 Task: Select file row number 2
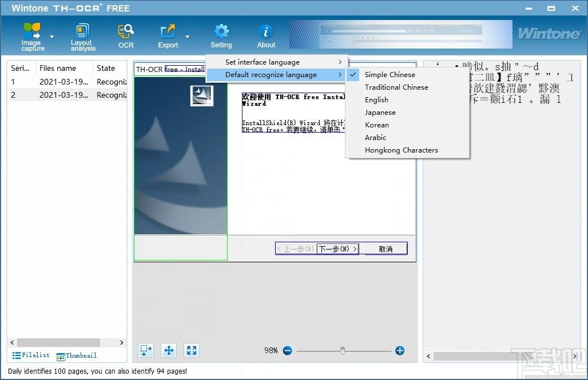68,95
